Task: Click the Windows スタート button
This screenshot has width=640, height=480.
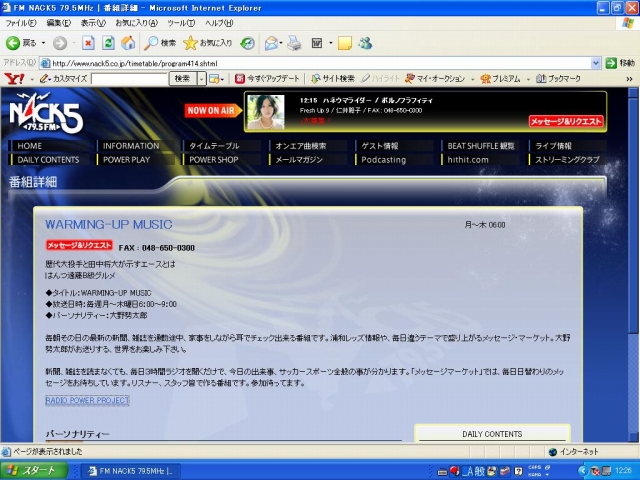Action: pos(33,471)
